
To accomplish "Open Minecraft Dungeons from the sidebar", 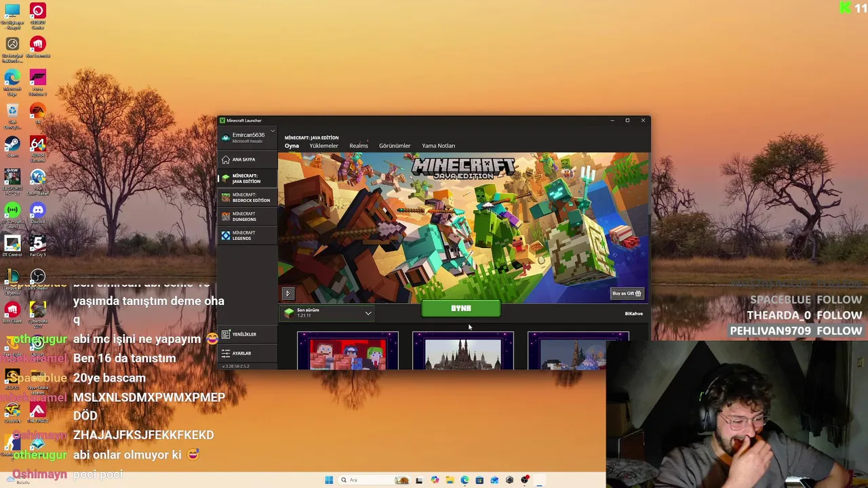I will pos(247,216).
